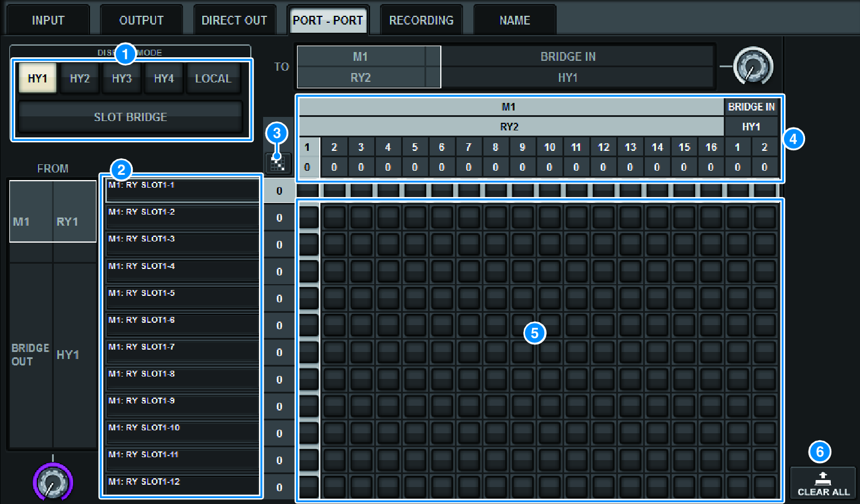The width and height of the screenshot is (860, 504).
Task: Toggle patch from SLOT1-5 to port 10
Action: pos(550,298)
